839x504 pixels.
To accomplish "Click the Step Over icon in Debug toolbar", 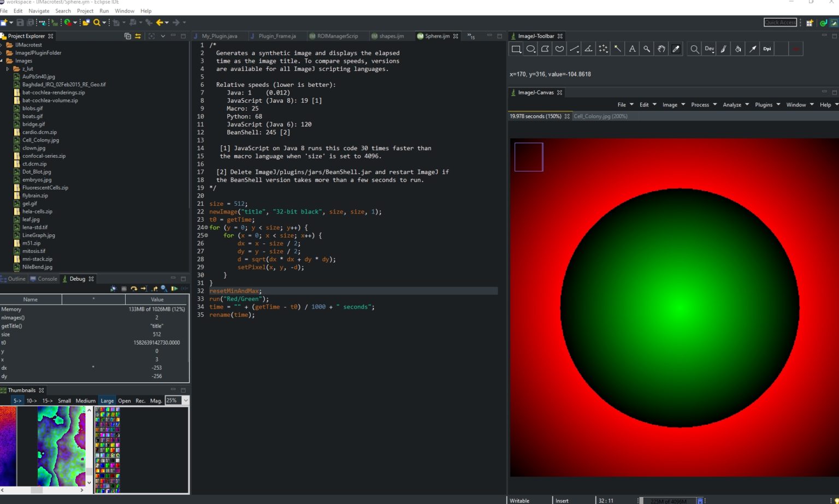I will pyautogui.click(x=133, y=288).
